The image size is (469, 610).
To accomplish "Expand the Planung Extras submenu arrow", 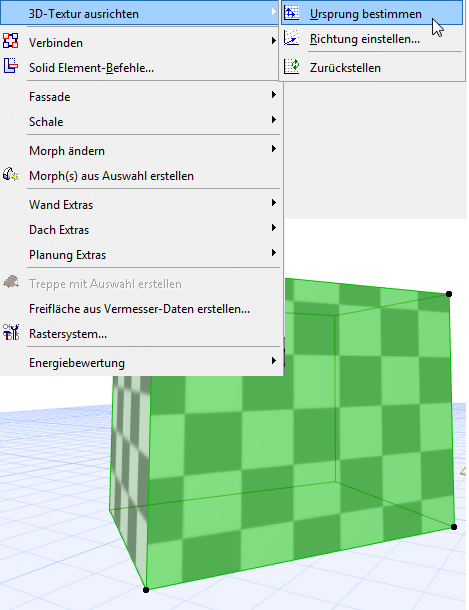I will [274, 253].
